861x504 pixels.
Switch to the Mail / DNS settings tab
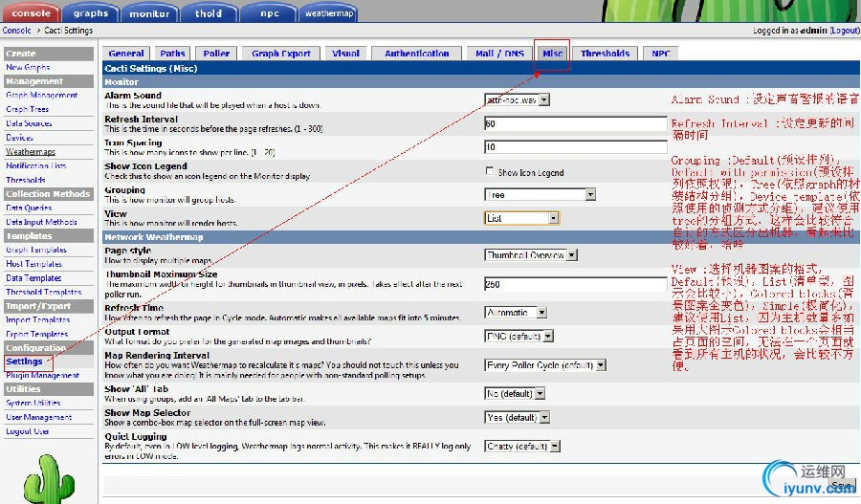499,54
